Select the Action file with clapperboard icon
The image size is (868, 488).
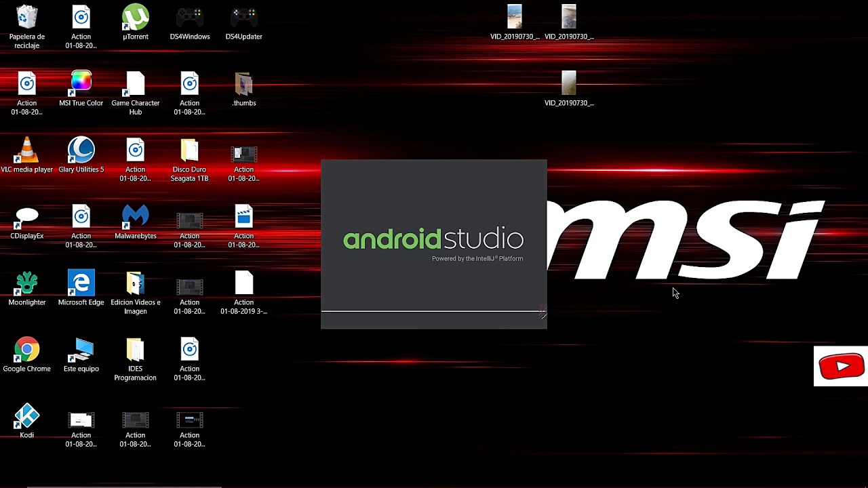click(x=244, y=216)
